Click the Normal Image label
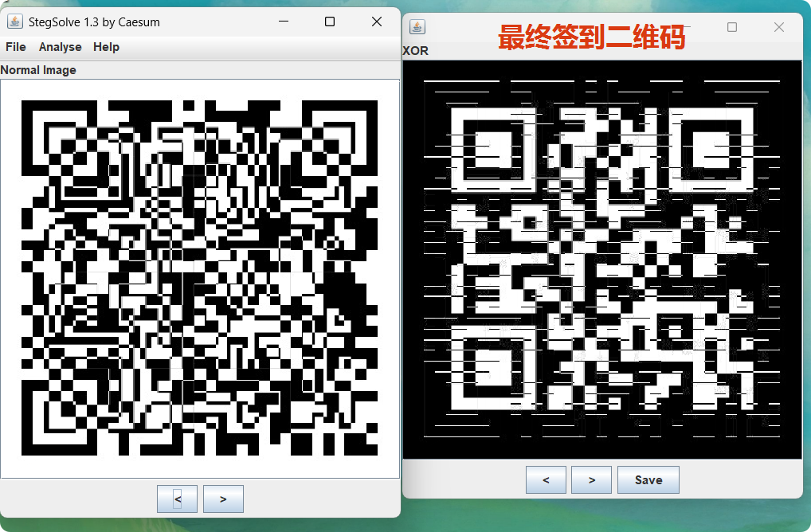The width and height of the screenshot is (811, 532). tap(38, 70)
